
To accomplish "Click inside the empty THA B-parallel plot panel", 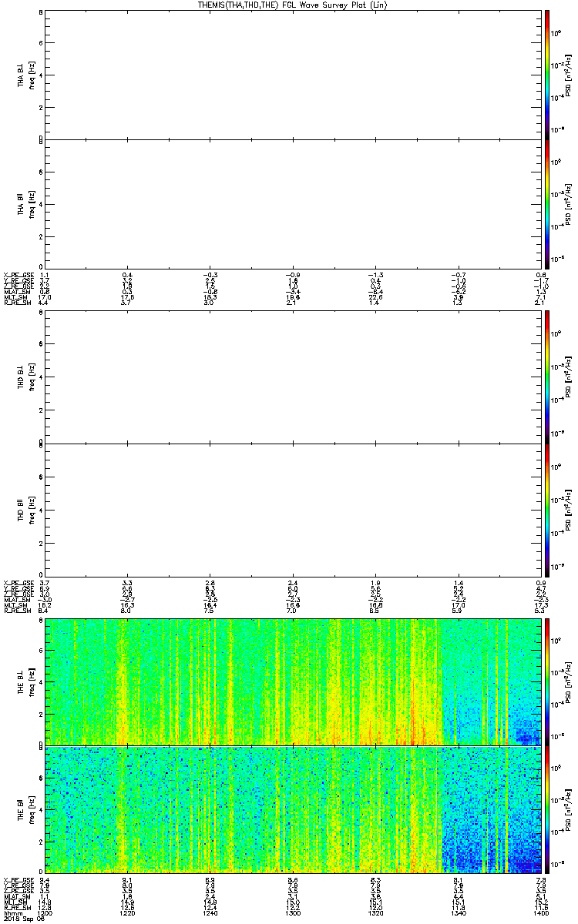I will [x=293, y=203].
